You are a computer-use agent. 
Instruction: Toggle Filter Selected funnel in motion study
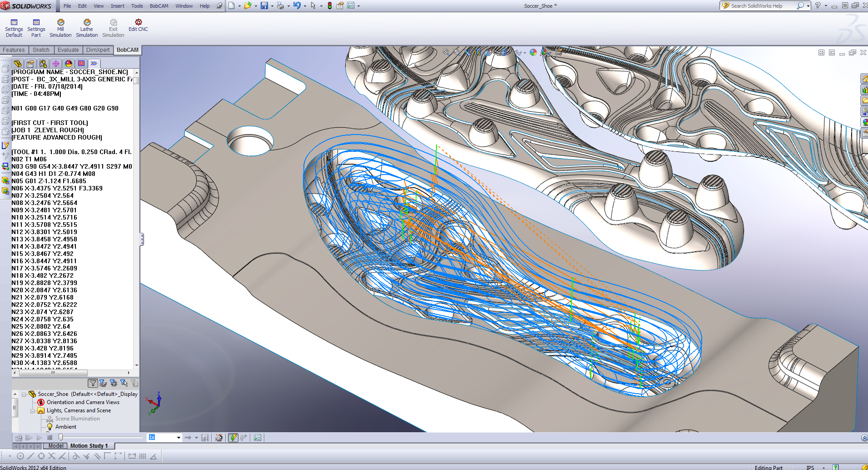[x=124, y=383]
